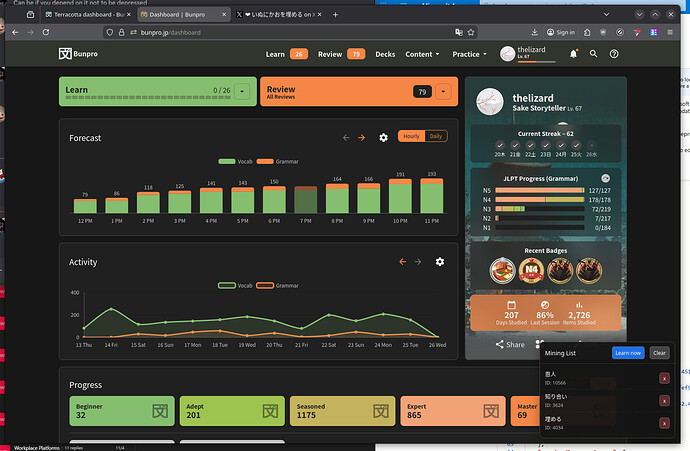Open Forecast settings gear icon
The height and width of the screenshot is (451, 690).
tap(383, 137)
